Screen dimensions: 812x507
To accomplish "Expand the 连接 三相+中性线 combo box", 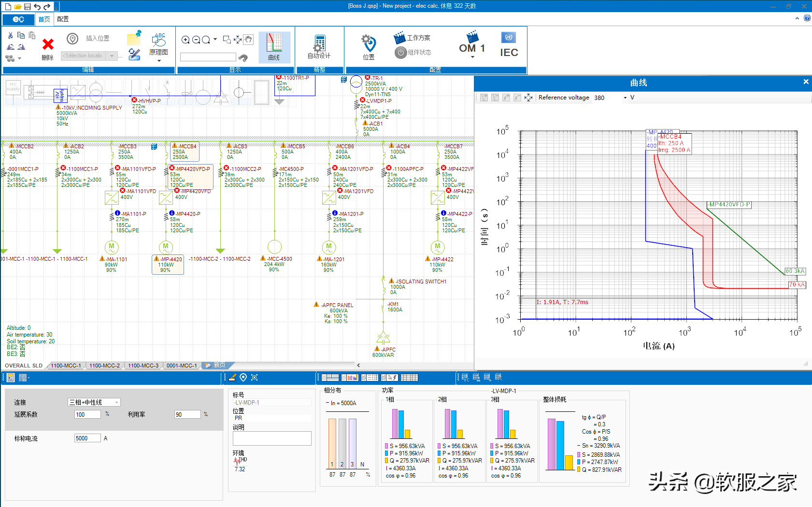I will coord(116,402).
